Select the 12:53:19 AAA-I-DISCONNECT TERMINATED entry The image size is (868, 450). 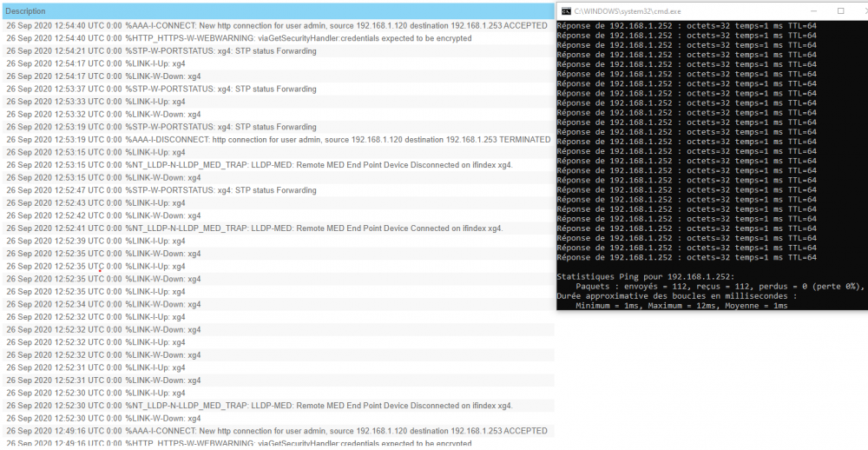(x=278, y=140)
